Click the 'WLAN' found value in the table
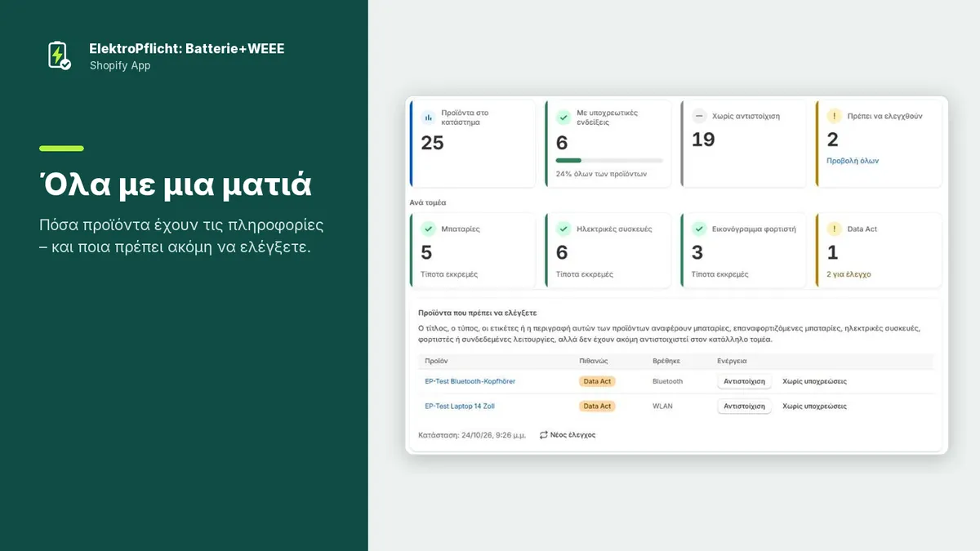 coord(662,407)
